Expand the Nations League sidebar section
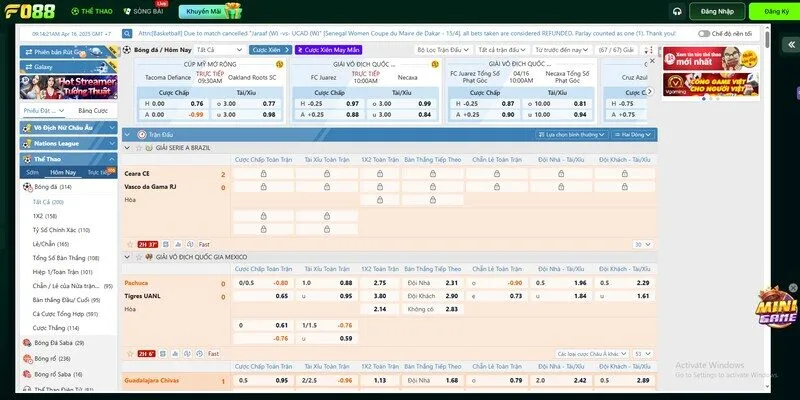The height and width of the screenshot is (400, 800). (68, 143)
